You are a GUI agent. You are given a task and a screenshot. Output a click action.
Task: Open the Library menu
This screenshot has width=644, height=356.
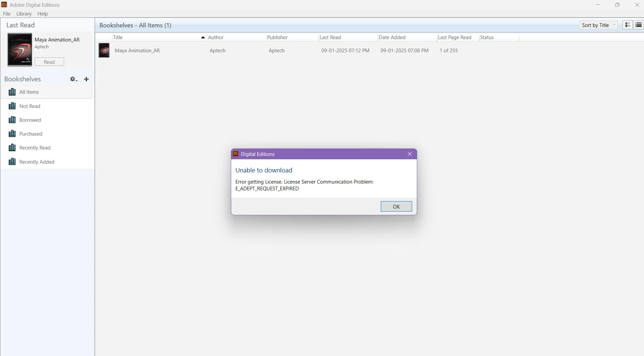(x=24, y=14)
